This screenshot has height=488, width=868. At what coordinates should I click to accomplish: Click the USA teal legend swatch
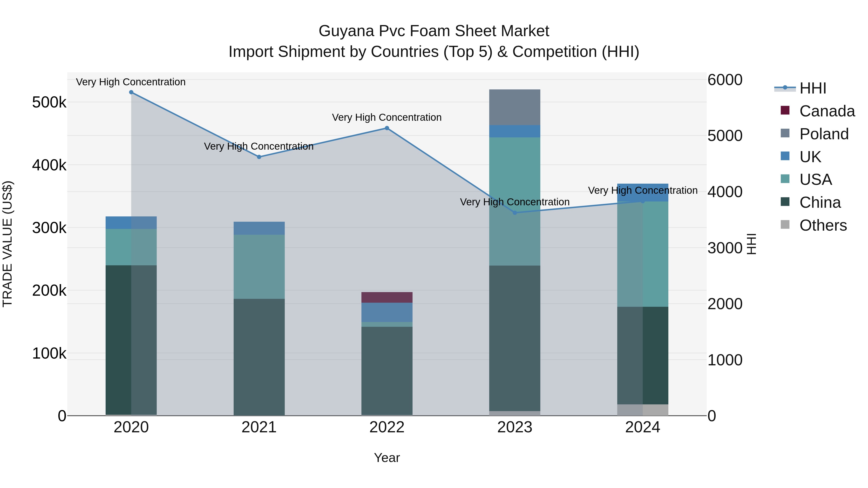click(x=785, y=179)
